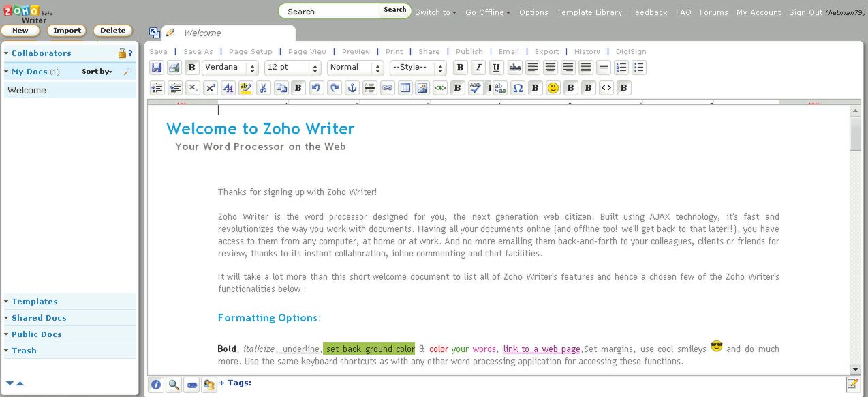
Task: Cut selection with the scissors icon
Action: [264, 88]
